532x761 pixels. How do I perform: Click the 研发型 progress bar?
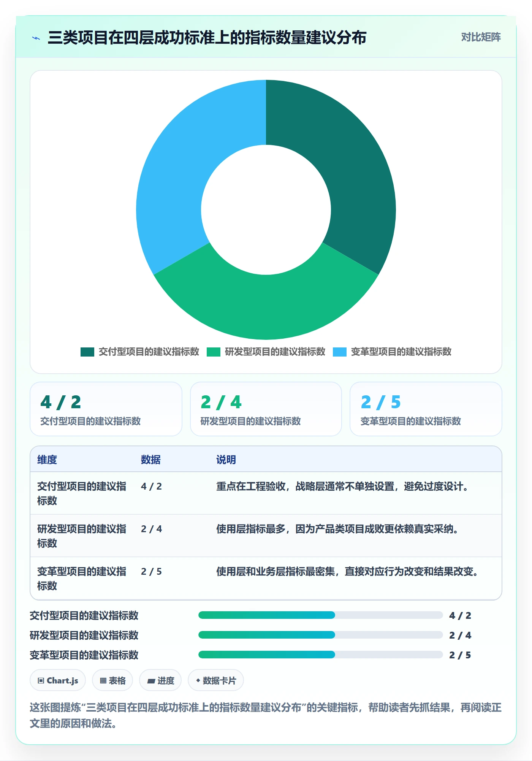(x=320, y=635)
